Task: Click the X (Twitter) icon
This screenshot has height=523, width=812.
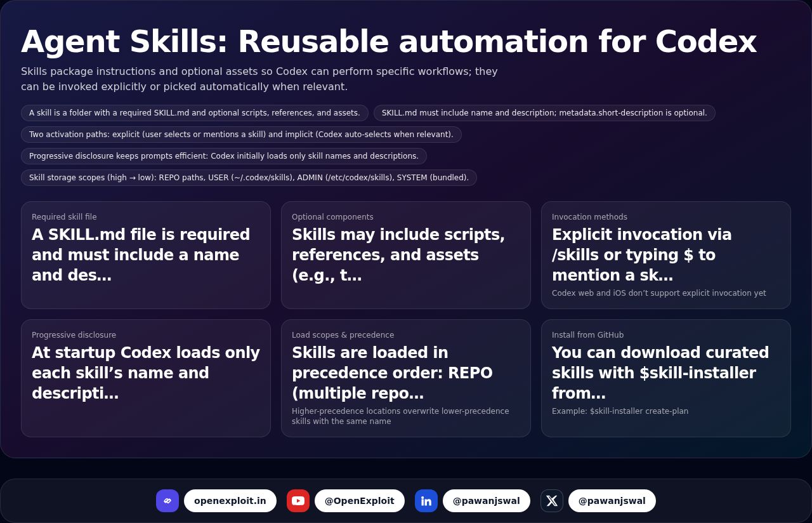Action: pyautogui.click(x=552, y=501)
